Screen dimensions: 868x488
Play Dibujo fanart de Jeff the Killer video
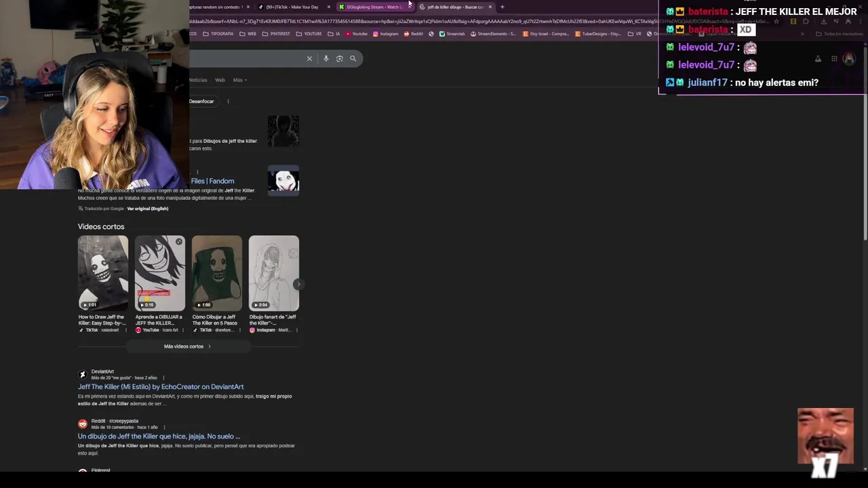(x=273, y=273)
